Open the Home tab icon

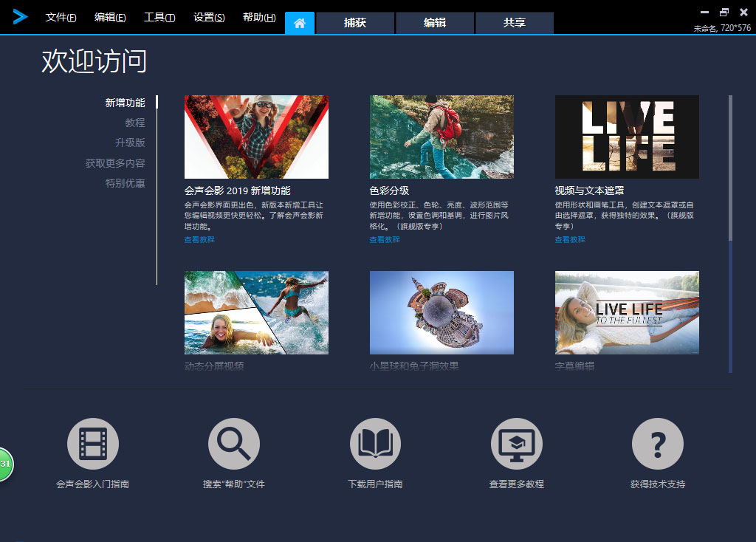pos(300,23)
